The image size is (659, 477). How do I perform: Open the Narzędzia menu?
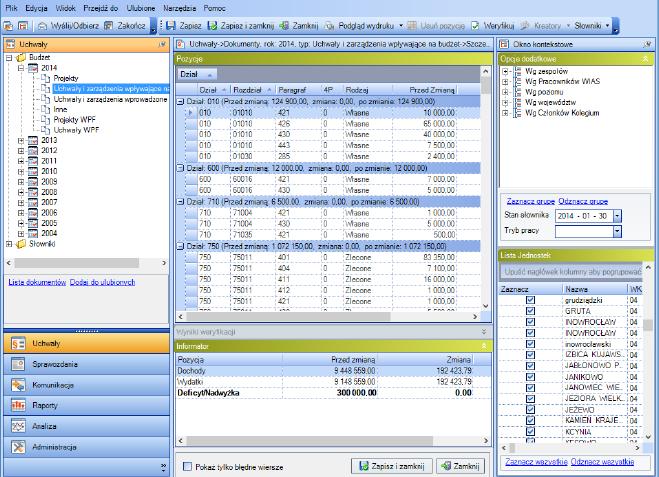tap(179, 8)
